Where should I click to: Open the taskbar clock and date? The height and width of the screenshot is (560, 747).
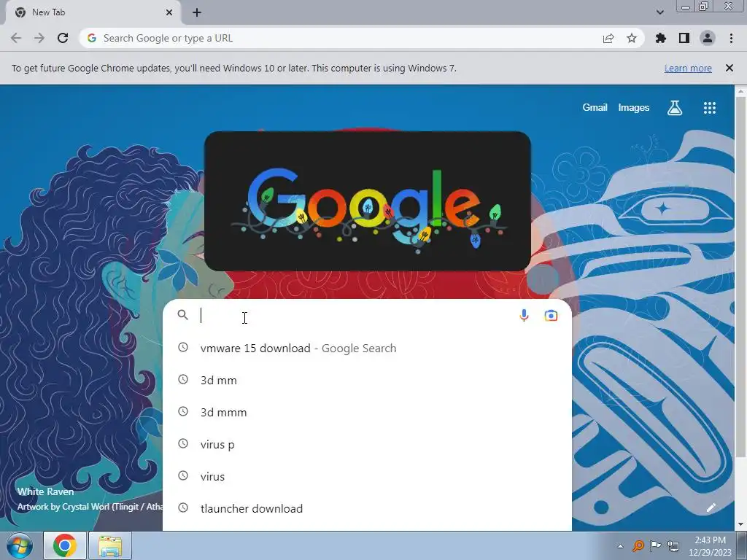pyautogui.click(x=710, y=546)
